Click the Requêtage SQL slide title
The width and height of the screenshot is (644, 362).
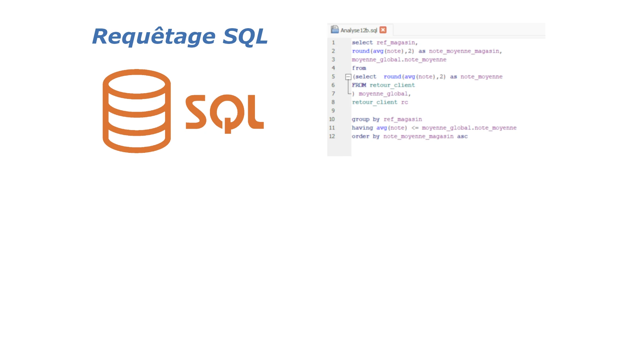(180, 36)
